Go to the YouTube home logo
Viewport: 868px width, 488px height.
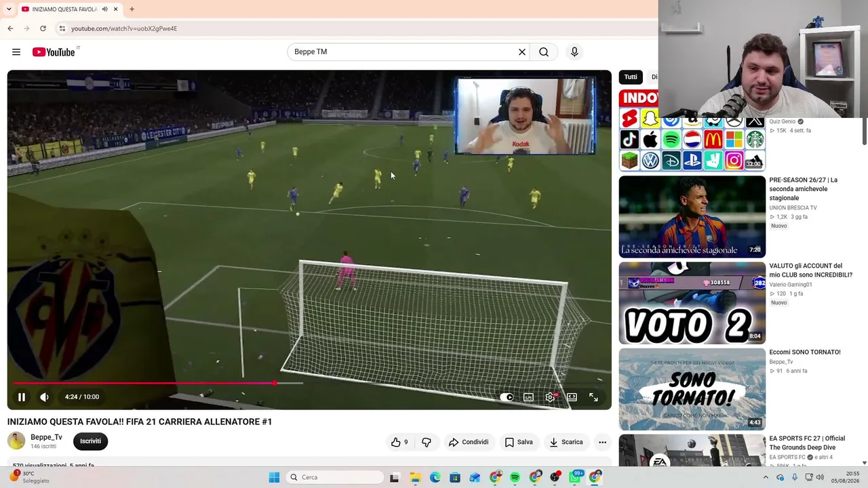coord(54,52)
